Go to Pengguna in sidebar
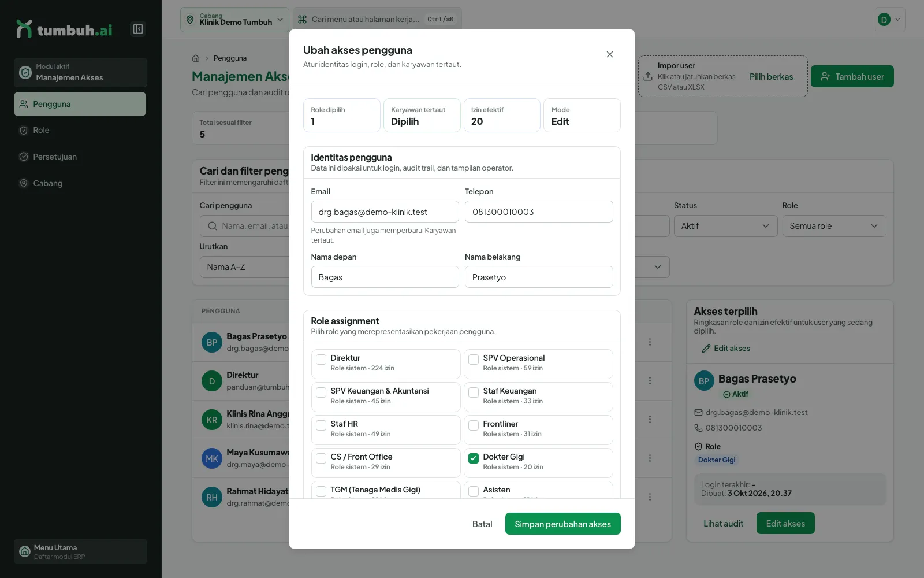The image size is (924, 578). click(80, 104)
